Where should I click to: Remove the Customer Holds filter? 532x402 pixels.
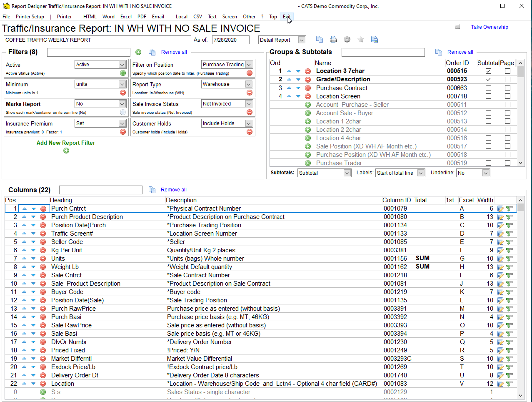click(x=250, y=132)
